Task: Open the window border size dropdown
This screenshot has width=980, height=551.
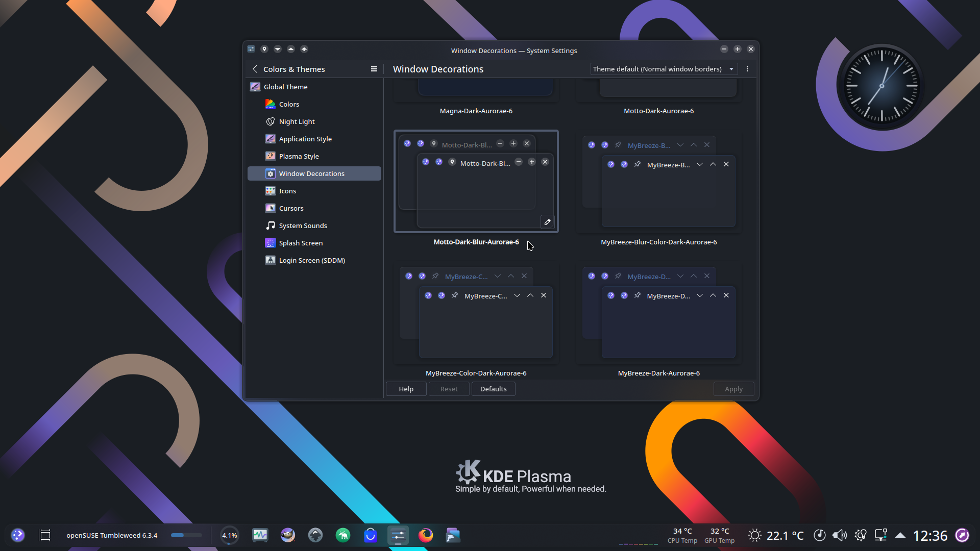Action: pos(664,69)
